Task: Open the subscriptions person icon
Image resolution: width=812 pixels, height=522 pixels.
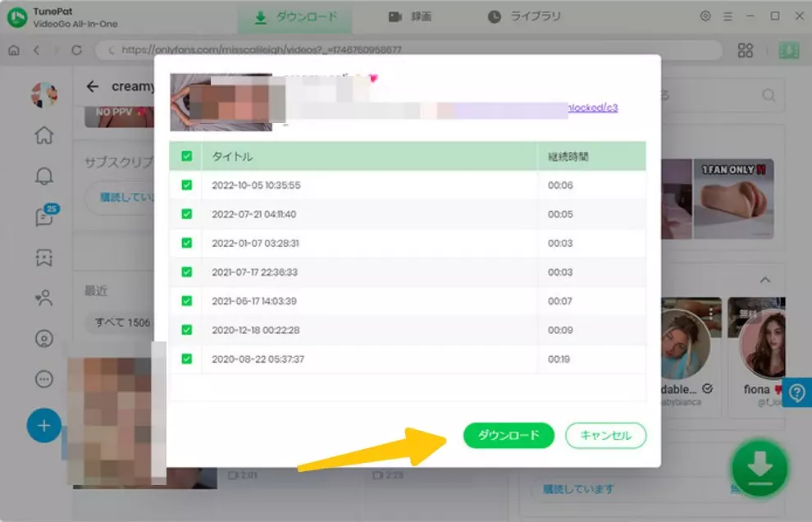Action: pyautogui.click(x=44, y=298)
